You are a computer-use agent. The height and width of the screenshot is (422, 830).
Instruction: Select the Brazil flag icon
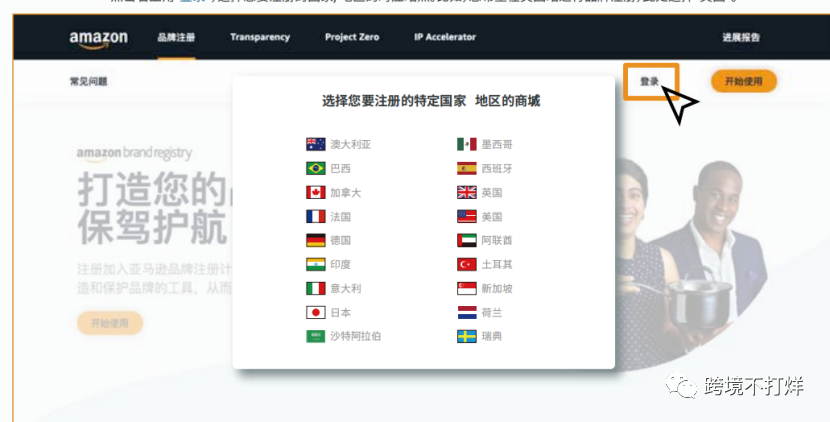315,168
